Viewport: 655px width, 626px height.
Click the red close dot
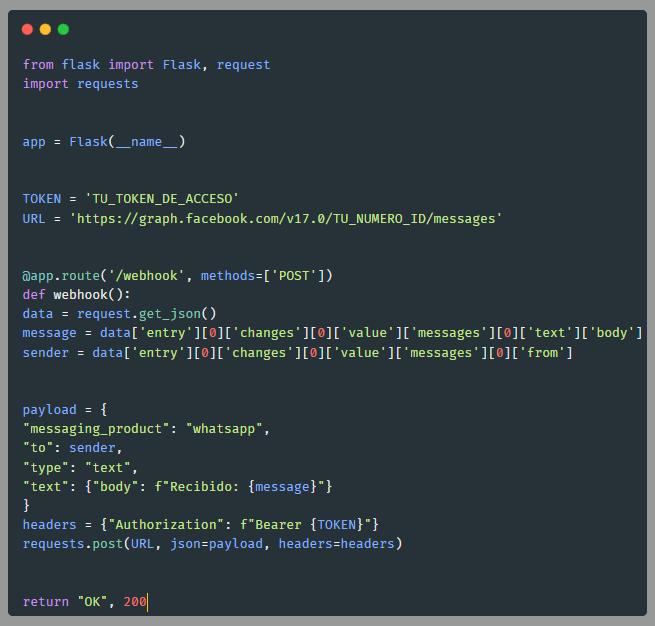coord(27,29)
